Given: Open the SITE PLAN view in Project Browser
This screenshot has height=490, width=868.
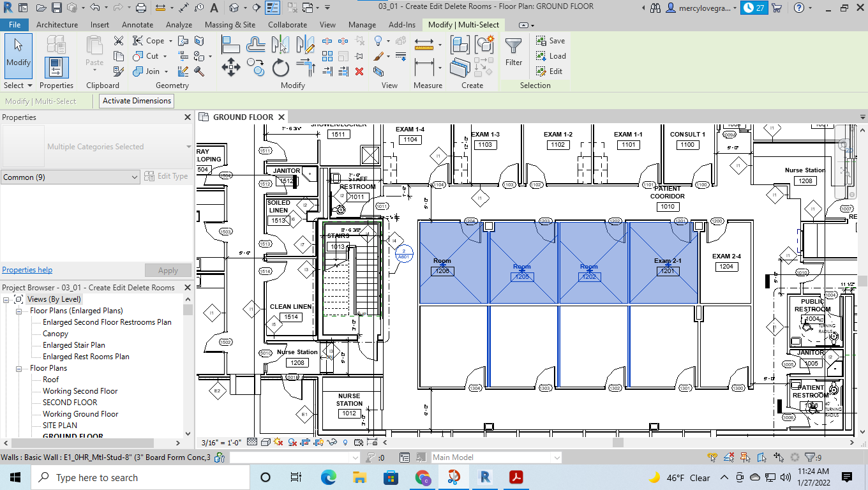Looking at the screenshot, I should pyautogui.click(x=59, y=426).
